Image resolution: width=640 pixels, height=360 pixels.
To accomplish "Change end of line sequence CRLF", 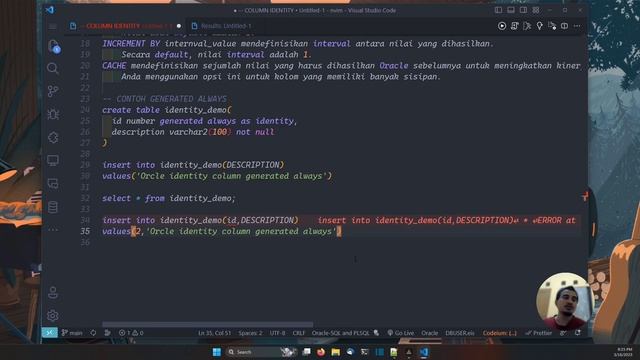I will [298, 333].
